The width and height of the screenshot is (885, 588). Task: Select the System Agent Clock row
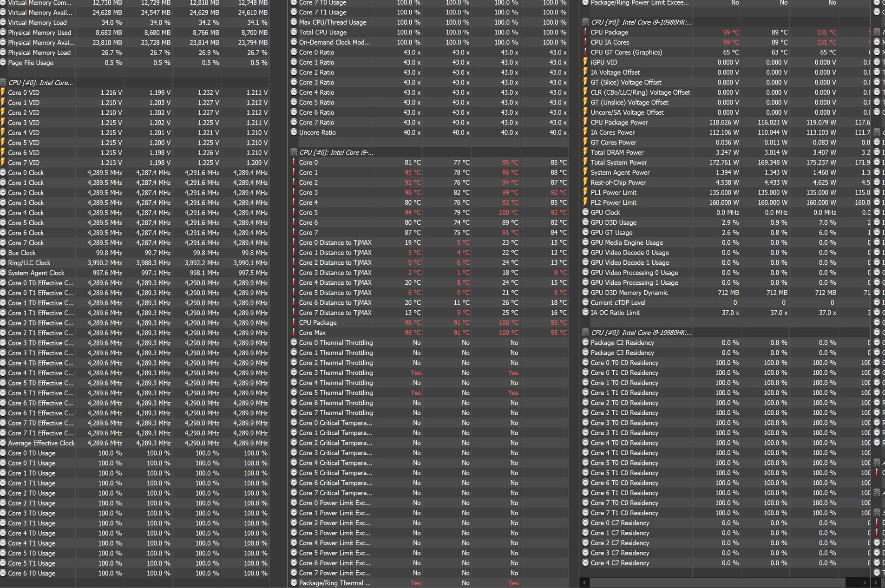(135, 273)
